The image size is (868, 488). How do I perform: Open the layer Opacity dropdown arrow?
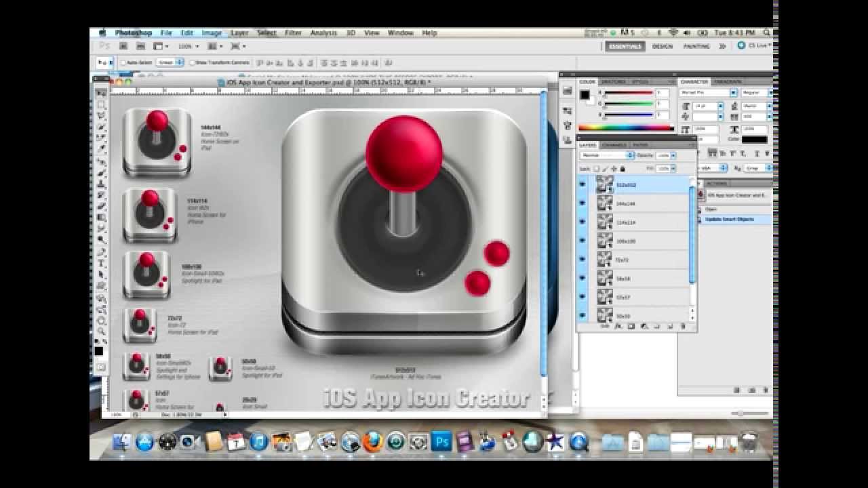tap(673, 155)
